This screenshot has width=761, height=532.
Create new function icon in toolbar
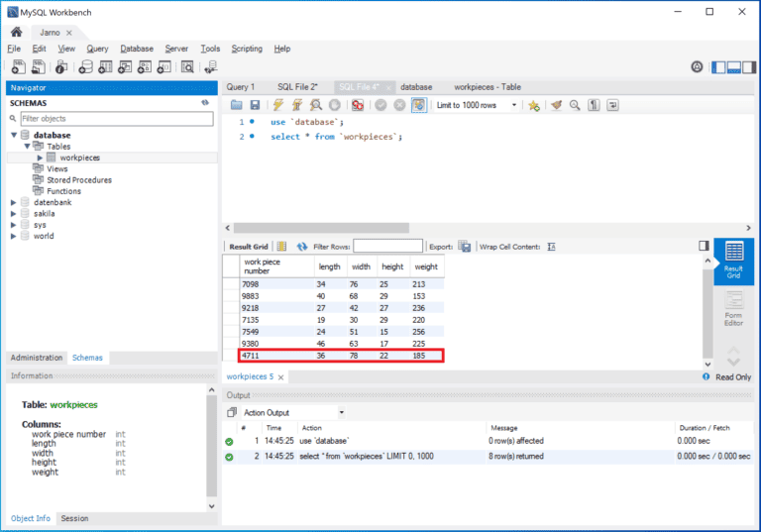[164, 66]
